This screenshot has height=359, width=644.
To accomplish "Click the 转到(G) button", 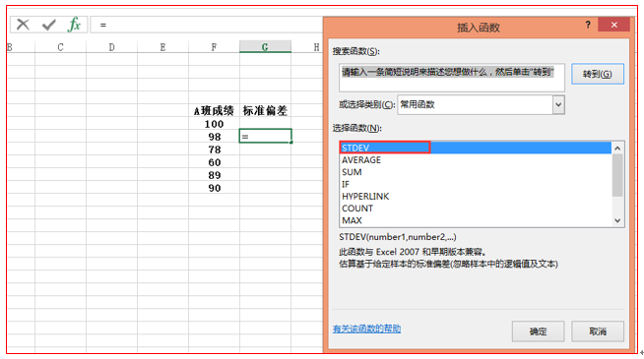I will (x=598, y=74).
